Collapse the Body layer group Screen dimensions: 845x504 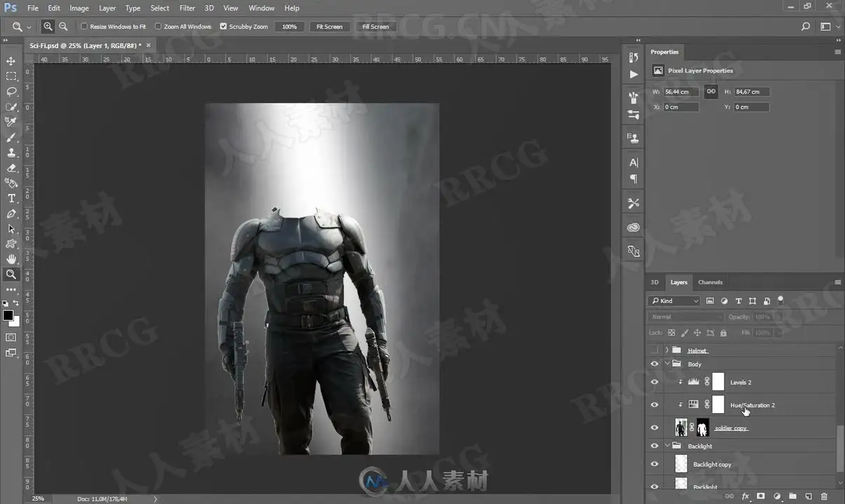pos(667,364)
